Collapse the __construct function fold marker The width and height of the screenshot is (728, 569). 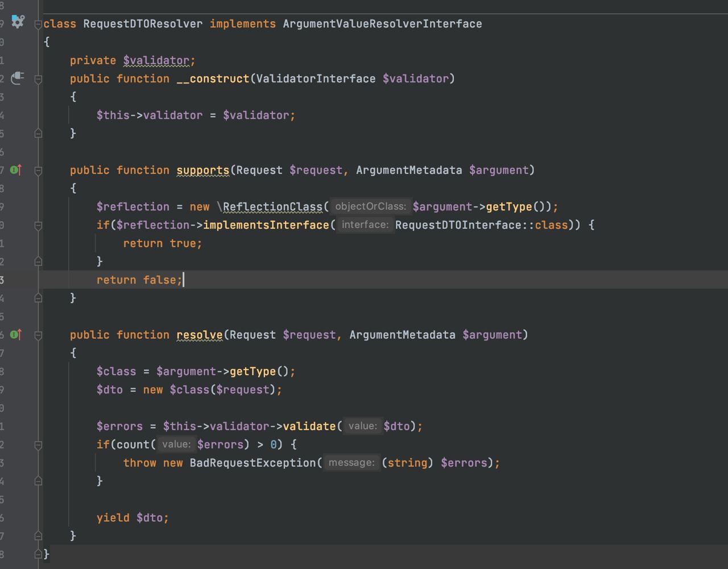[x=38, y=79]
